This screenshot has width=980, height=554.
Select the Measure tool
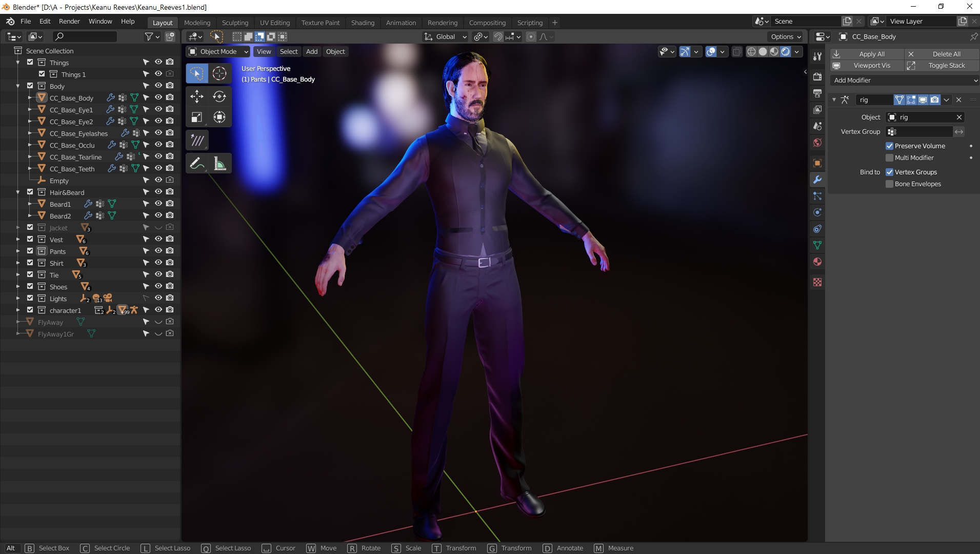[x=219, y=164]
